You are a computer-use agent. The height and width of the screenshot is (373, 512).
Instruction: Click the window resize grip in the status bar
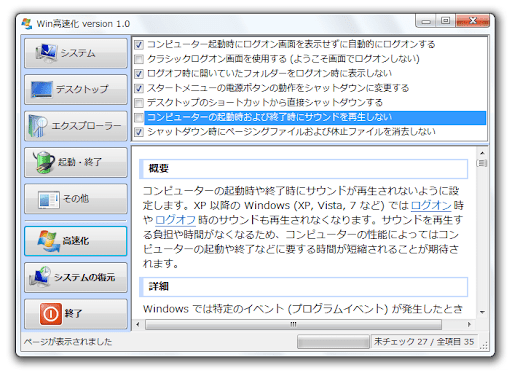point(484,346)
